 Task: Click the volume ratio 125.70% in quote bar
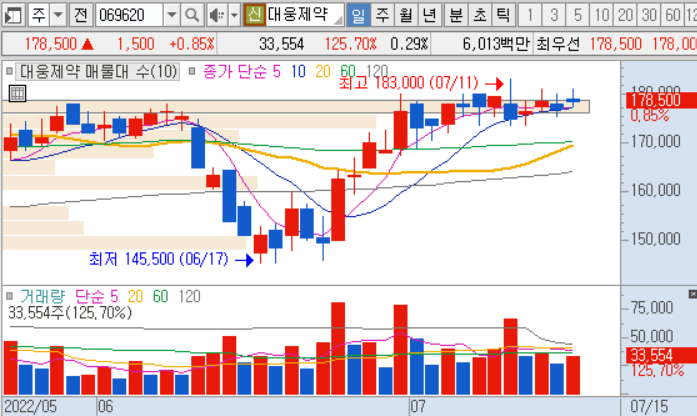tap(350, 44)
